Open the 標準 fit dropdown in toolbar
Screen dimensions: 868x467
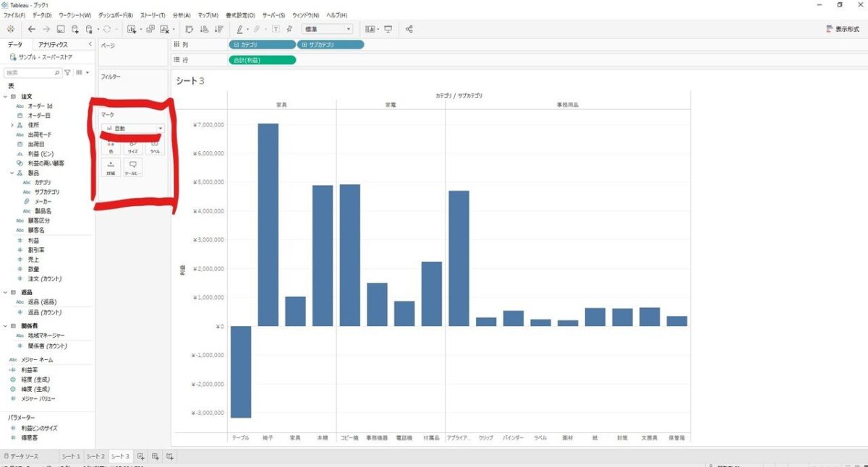[x=328, y=30]
